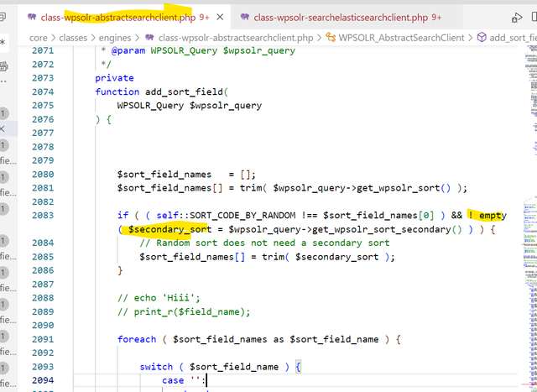The width and height of the screenshot is (537, 392).
Task: Click 'switch' keyword on line 2093
Action: 156,367
